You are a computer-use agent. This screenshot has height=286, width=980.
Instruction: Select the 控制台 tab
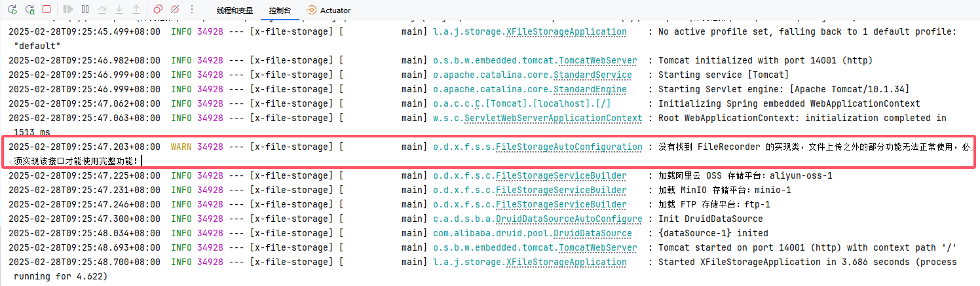point(280,10)
